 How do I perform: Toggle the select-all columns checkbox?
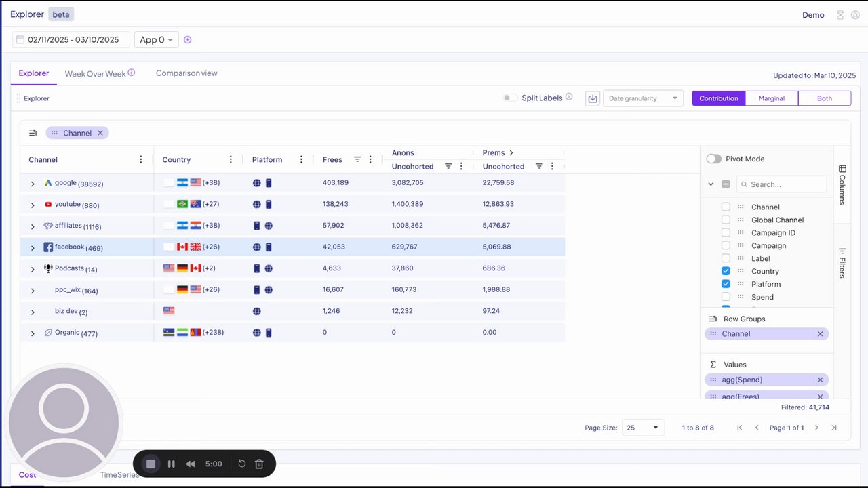coord(726,184)
